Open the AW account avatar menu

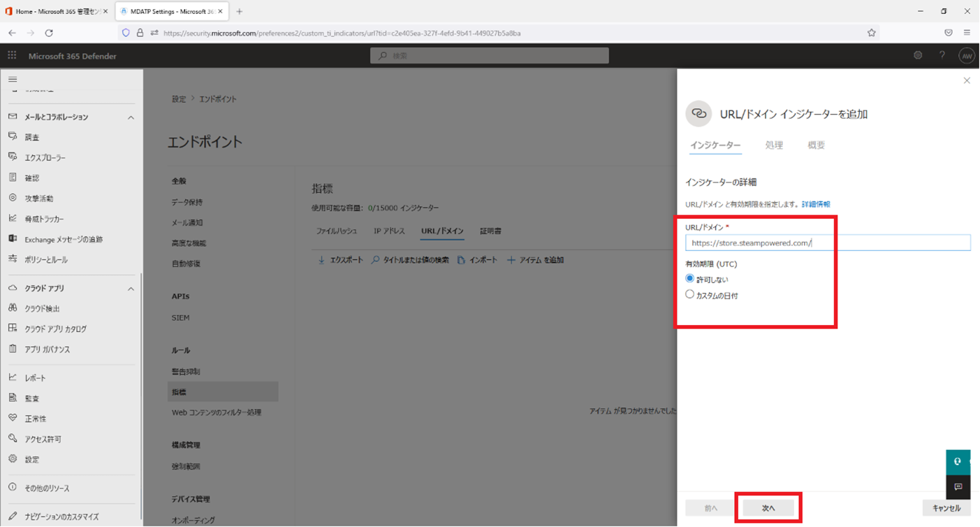click(x=966, y=56)
